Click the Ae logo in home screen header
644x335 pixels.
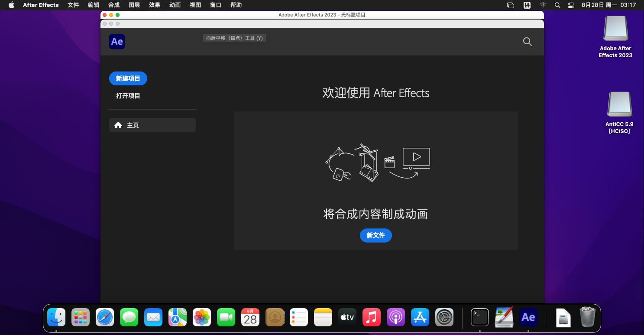(x=117, y=42)
